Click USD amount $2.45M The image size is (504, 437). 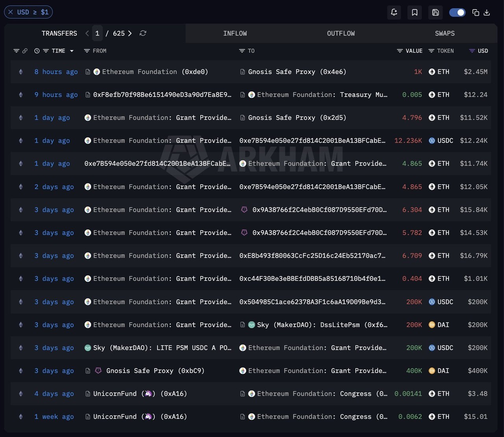pyautogui.click(x=476, y=72)
